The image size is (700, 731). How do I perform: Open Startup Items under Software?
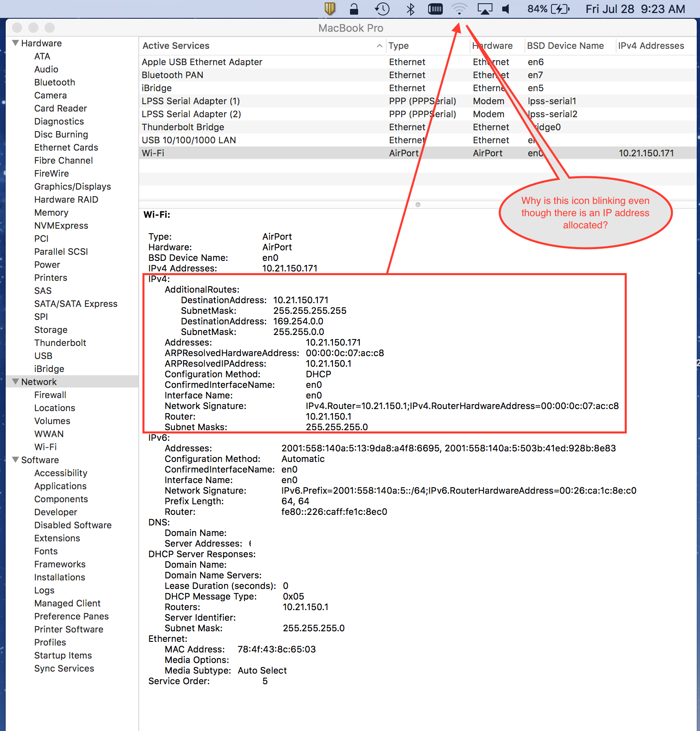(x=63, y=655)
